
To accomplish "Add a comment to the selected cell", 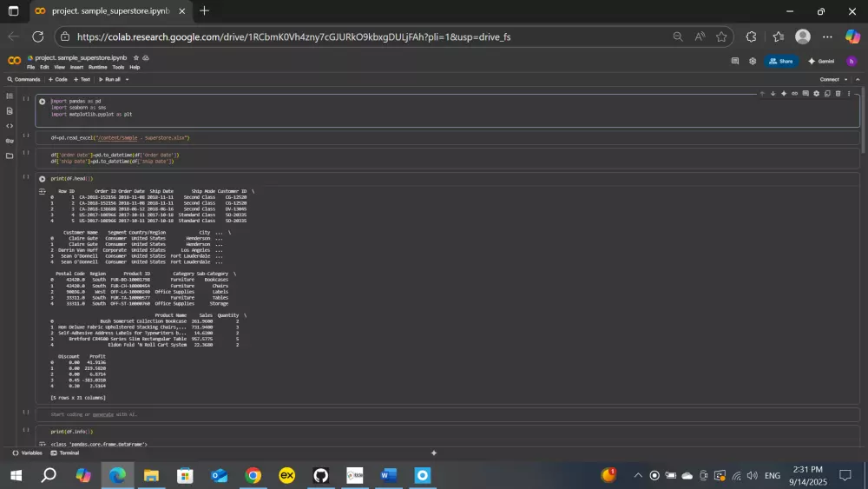I will coord(806,94).
